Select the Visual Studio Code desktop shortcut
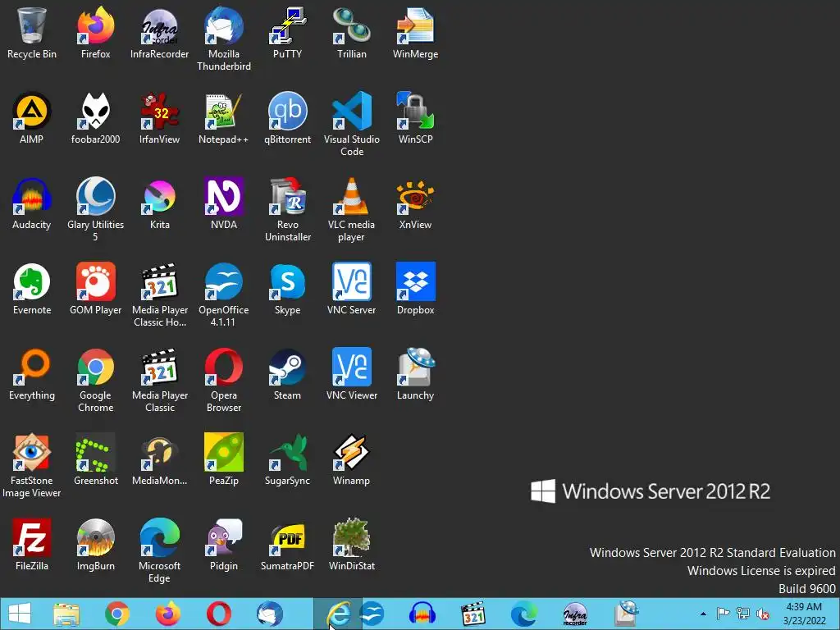The image size is (840, 630). [x=351, y=125]
